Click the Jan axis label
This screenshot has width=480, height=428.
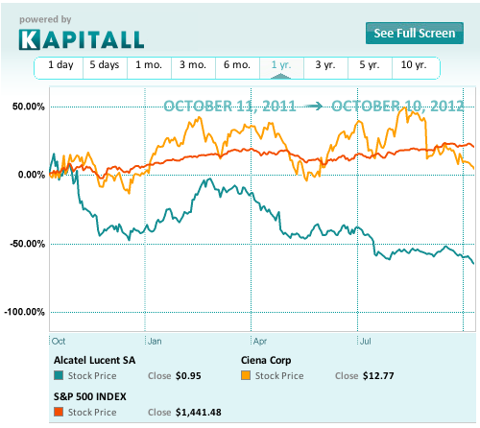click(155, 341)
